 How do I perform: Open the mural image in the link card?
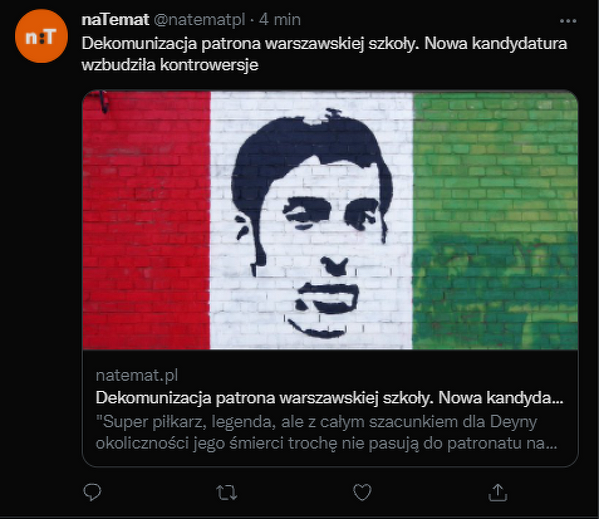click(330, 220)
